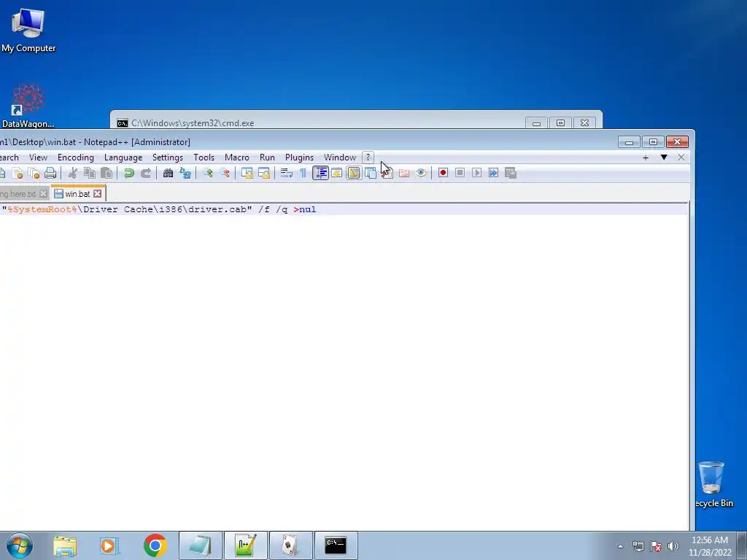
Task: Open Google Chrome from the taskbar
Action: [x=155, y=545]
